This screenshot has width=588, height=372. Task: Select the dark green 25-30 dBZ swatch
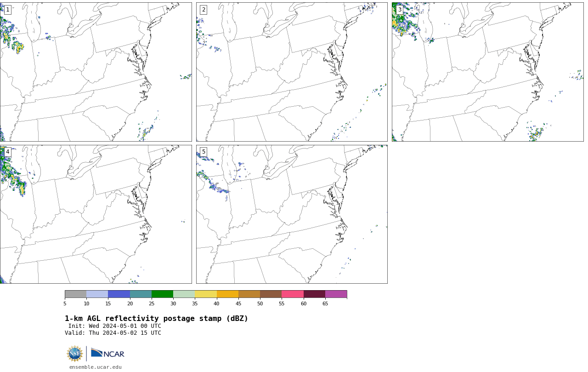(162, 294)
